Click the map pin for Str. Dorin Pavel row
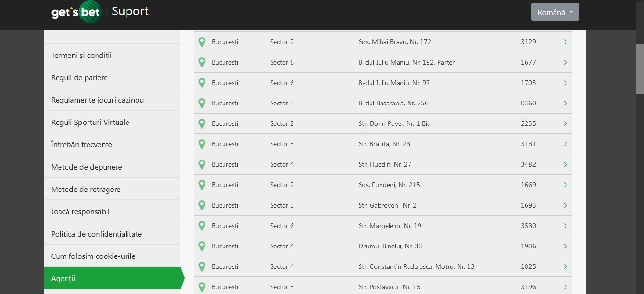This screenshot has height=294, width=644. [202, 123]
